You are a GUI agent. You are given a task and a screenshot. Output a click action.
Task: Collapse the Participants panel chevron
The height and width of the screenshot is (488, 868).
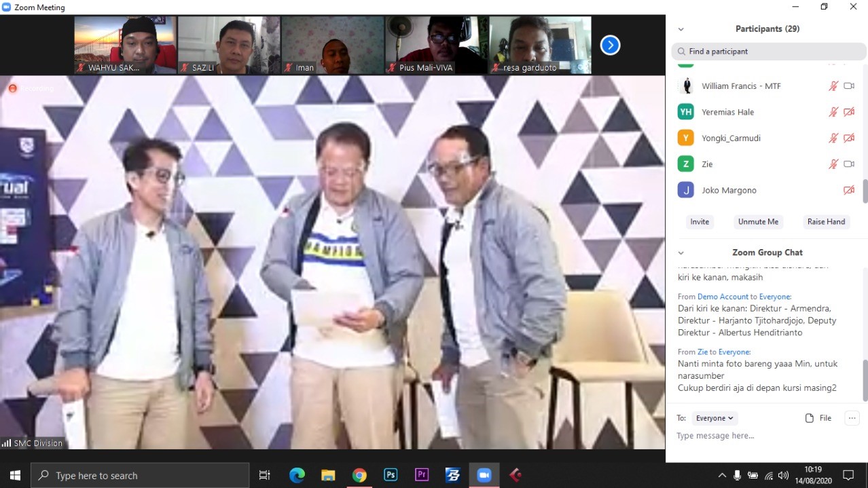681,29
